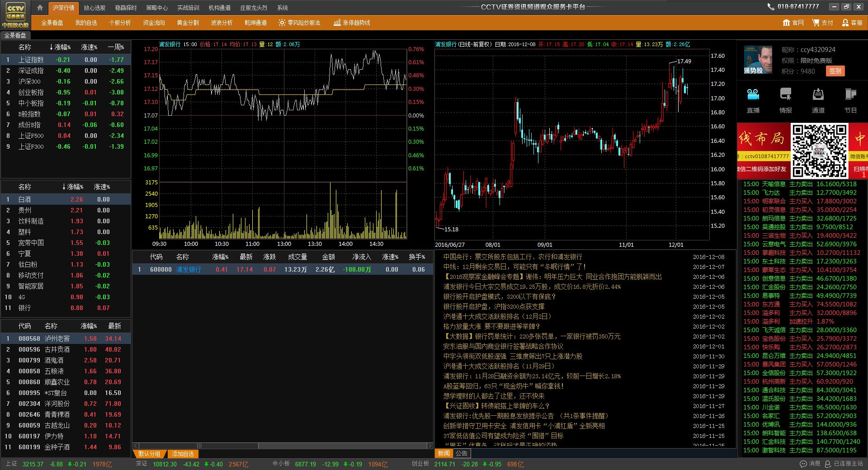Screen dimensions: 868x470
Task: Click 暴风集团 主力买入 ticker entry
Action: (x=800, y=364)
